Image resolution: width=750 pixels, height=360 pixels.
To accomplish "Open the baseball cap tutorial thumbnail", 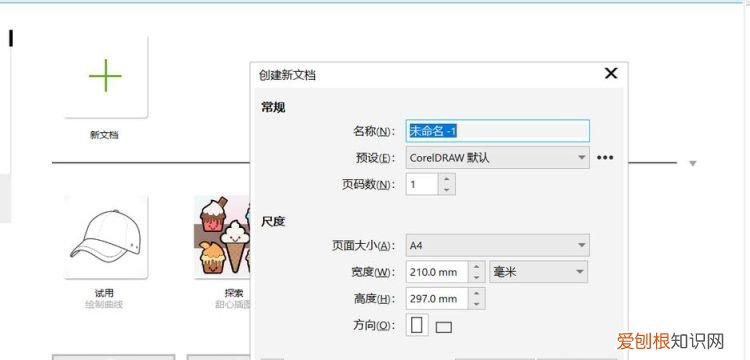I will click(106, 237).
